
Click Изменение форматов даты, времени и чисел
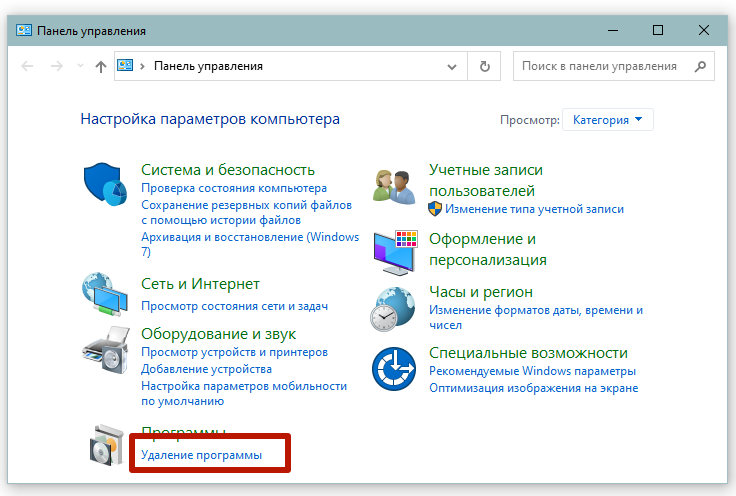click(x=536, y=317)
